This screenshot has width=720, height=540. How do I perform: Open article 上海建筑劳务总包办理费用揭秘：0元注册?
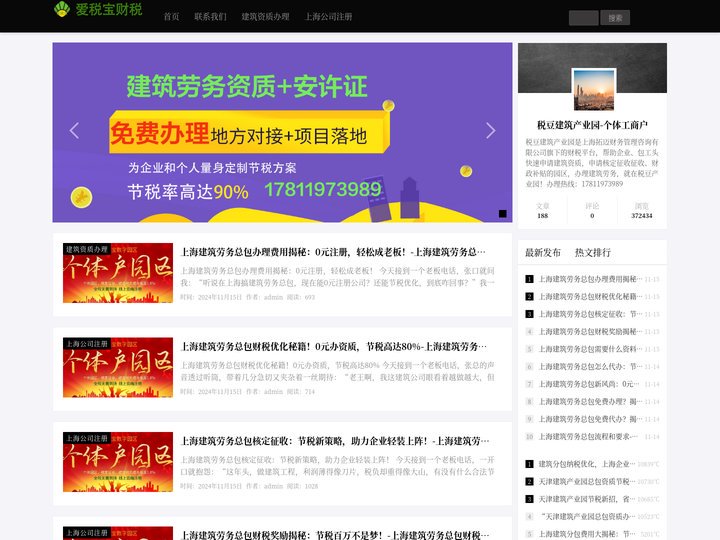333,252
